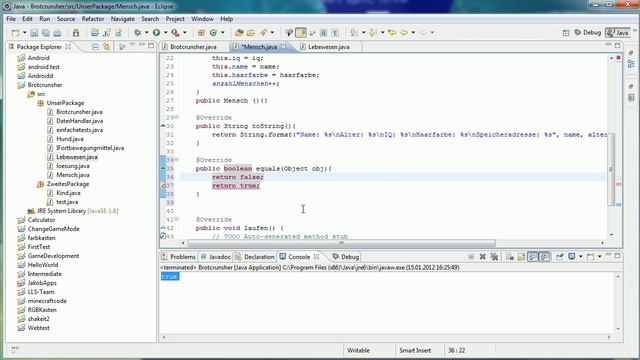640x360 pixels.
Task: Click the Open Perspective icon
Action: [x=566, y=33]
